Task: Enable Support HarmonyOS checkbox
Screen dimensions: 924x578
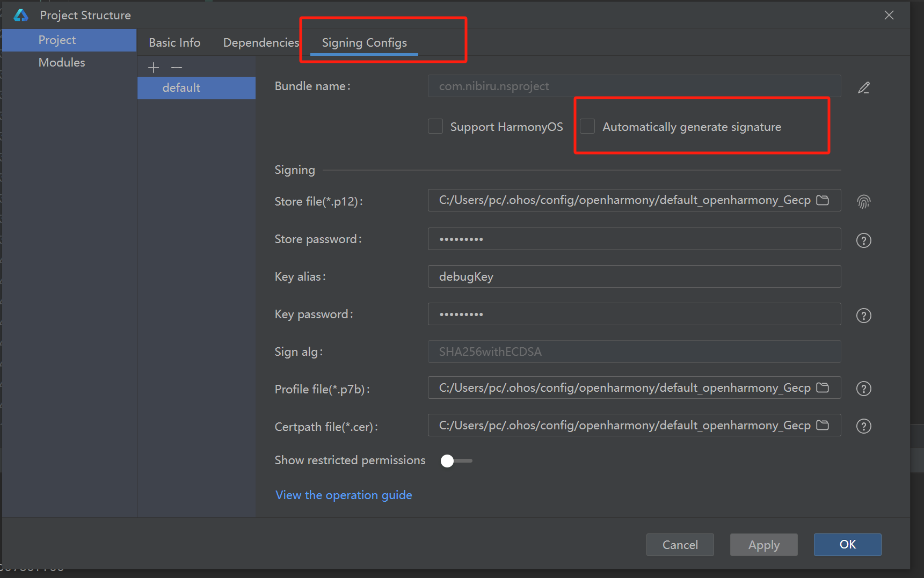Action: coord(435,127)
